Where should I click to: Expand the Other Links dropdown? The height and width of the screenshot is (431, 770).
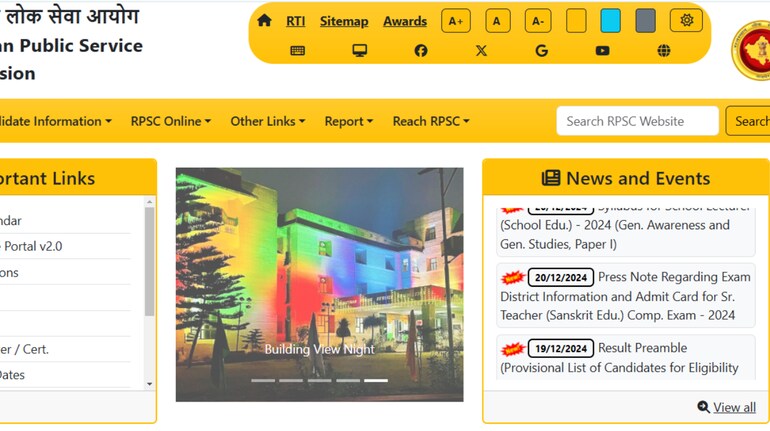coord(267,121)
